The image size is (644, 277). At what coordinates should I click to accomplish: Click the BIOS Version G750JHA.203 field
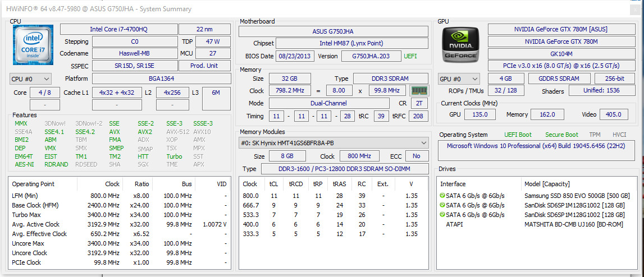[x=371, y=56]
